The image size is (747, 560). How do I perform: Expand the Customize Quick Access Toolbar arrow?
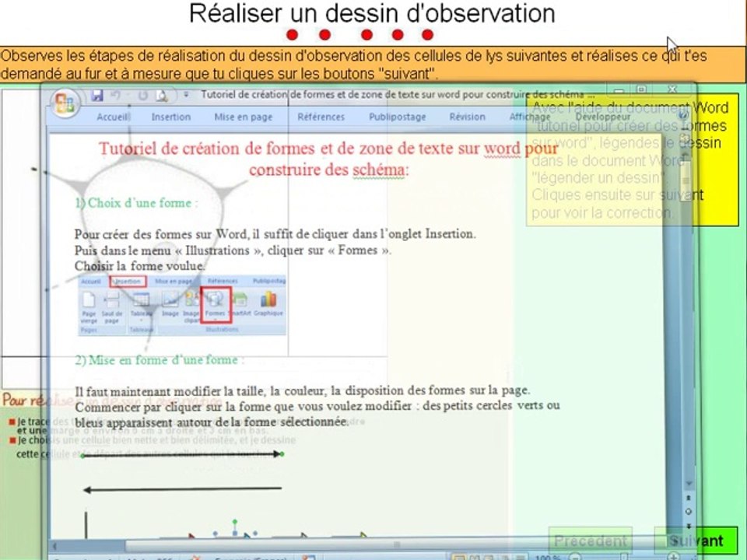pyautogui.click(x=186, y=95)
